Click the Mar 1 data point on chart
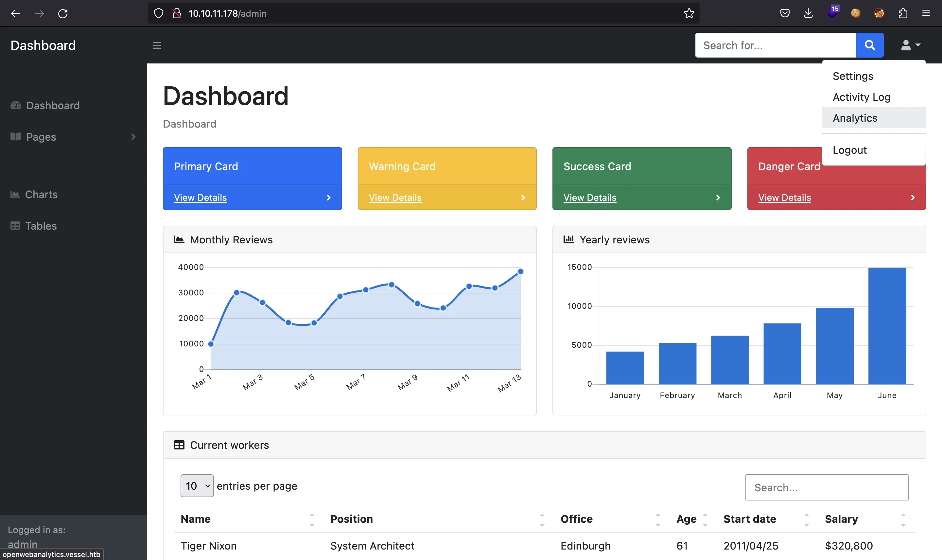The height and width of the screenshot is (560, 942). coord(211,344)
